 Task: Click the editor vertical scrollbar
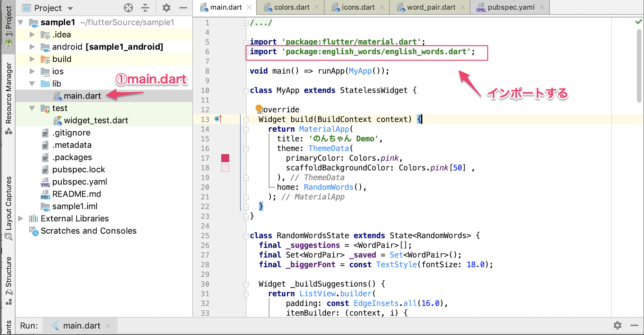(639, 66)
